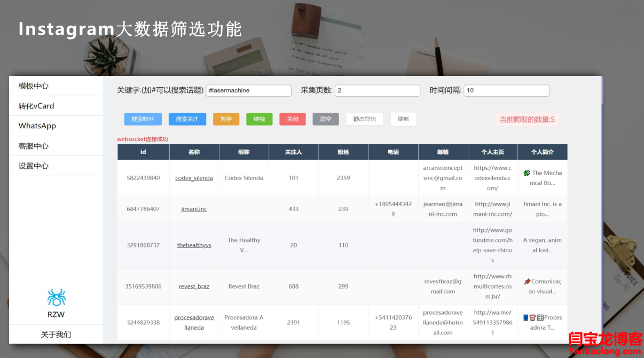644x358 pixels.
Task: Focus the 采集页数 input field
Action: pos(377,91)
